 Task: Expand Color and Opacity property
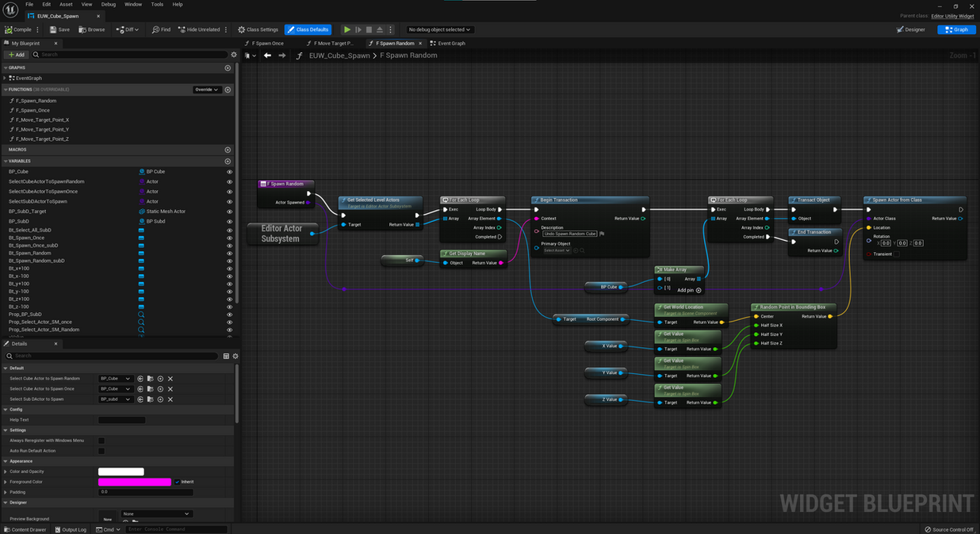point(5,471)
